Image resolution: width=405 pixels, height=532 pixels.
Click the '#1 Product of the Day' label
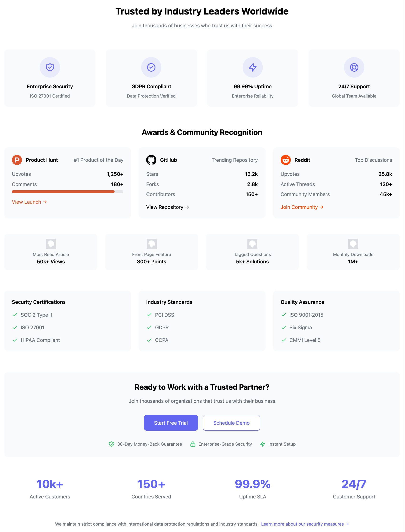point(98,160)
